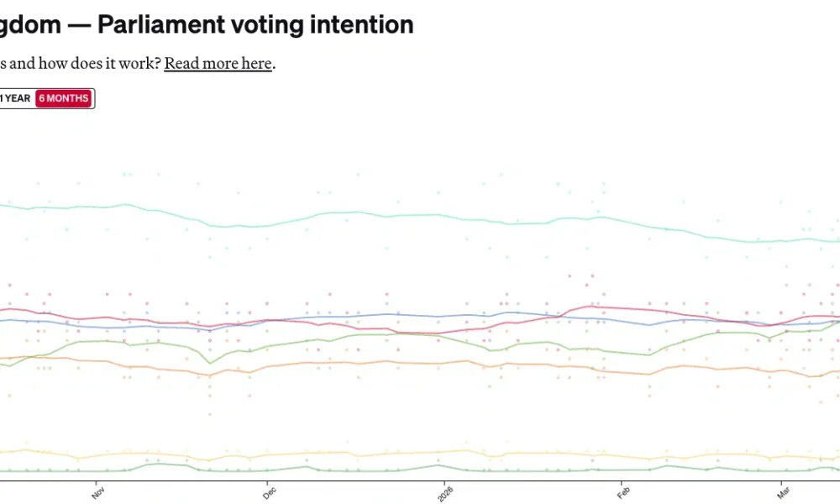Open the Read more here link
Image resolution: width=840 pixels, height=504 pixels.
(x=218, y=63)
